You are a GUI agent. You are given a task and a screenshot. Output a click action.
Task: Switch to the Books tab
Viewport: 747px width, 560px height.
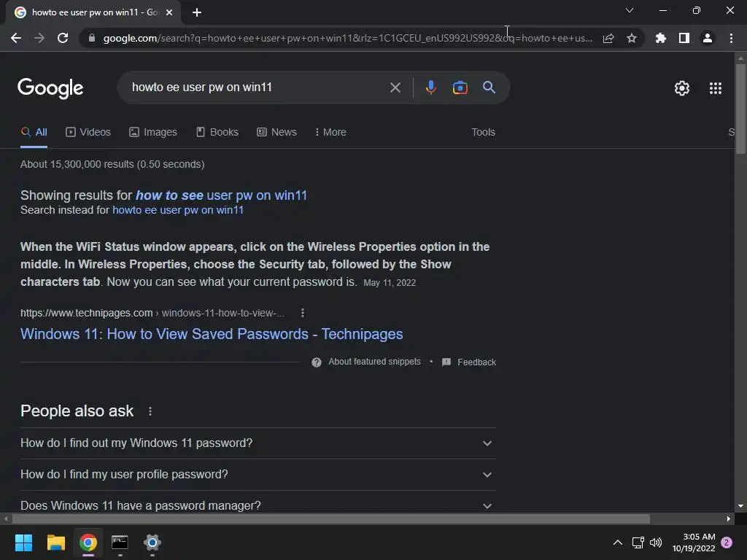coord(217,132)
